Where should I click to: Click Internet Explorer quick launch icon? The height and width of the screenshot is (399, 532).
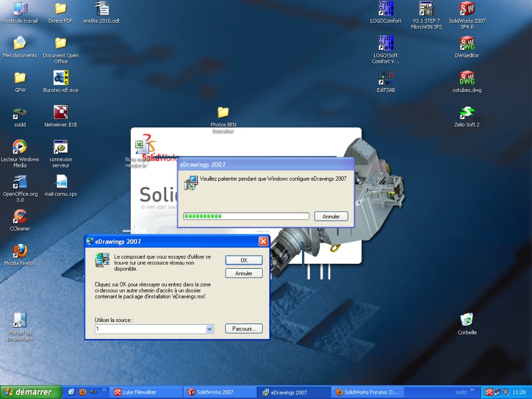pos(71,392)
